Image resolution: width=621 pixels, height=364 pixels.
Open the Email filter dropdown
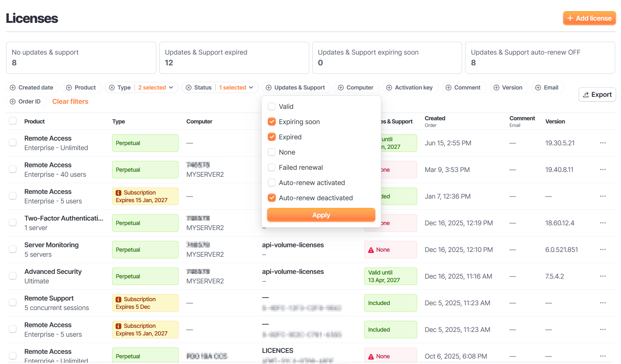click(547, 88)
